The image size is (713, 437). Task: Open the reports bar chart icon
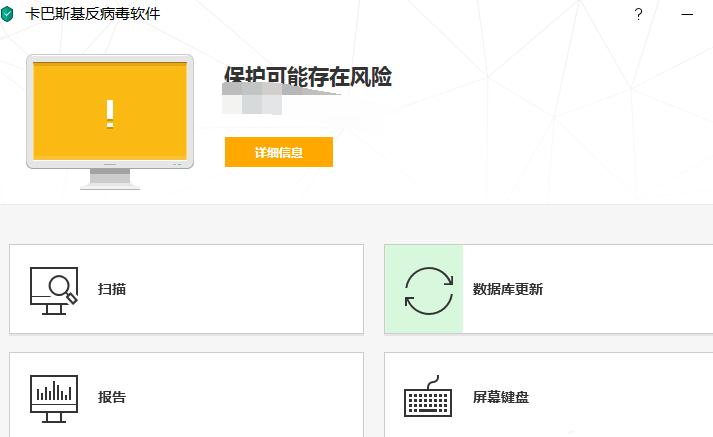point(54,399)
